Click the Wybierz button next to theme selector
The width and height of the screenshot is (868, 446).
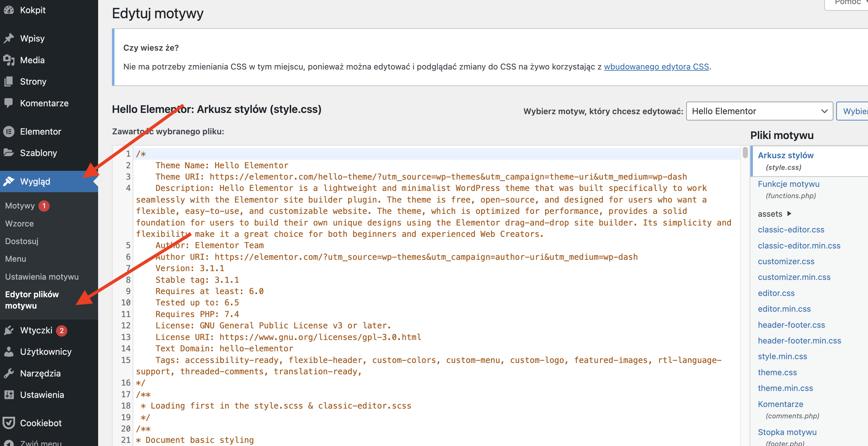[x=853, y=111]
